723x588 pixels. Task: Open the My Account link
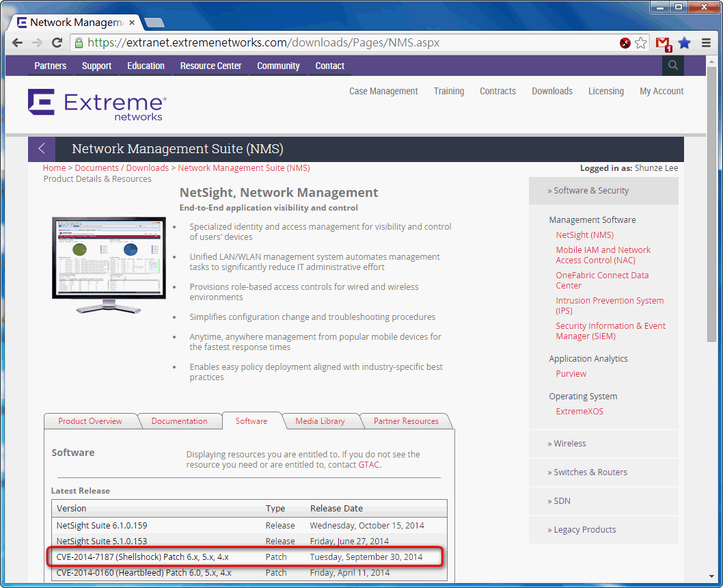pos(661,92)
